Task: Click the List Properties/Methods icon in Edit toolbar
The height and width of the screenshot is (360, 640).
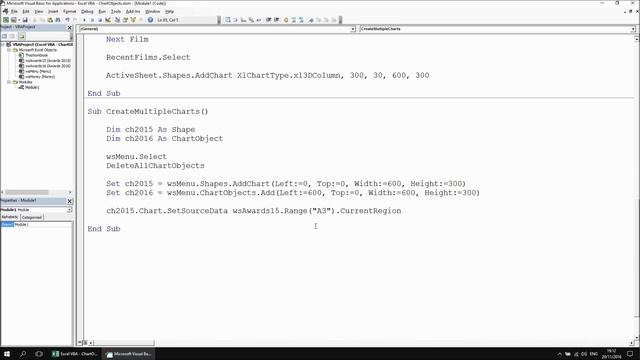Action: 227,20
